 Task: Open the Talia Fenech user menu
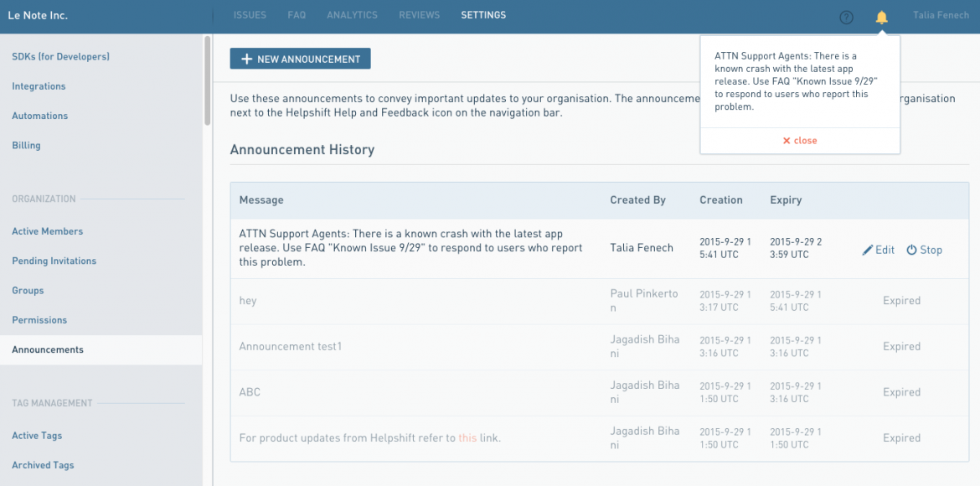tap(941, 14)
